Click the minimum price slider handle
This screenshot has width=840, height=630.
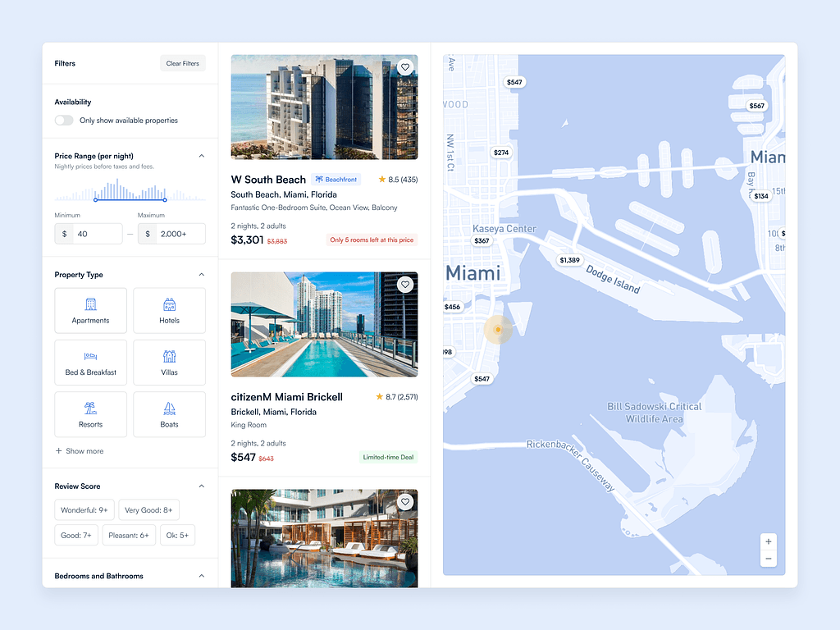coord(95,200)
